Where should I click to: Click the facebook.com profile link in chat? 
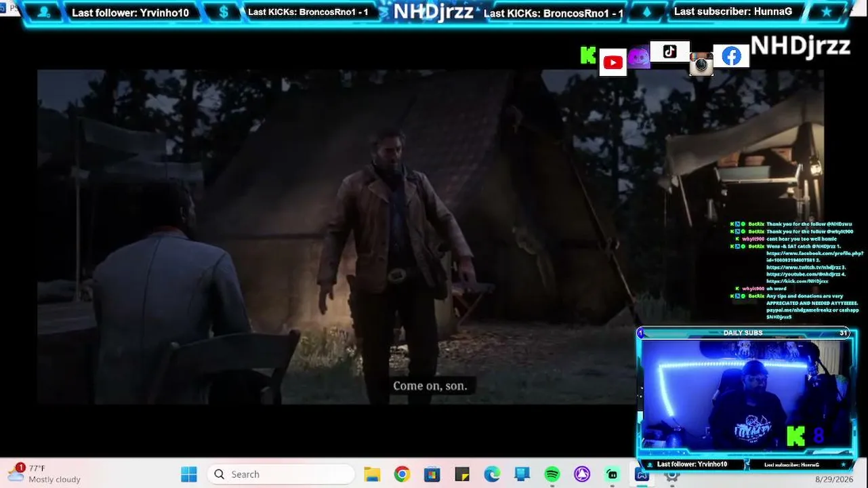tap(814, 257)
